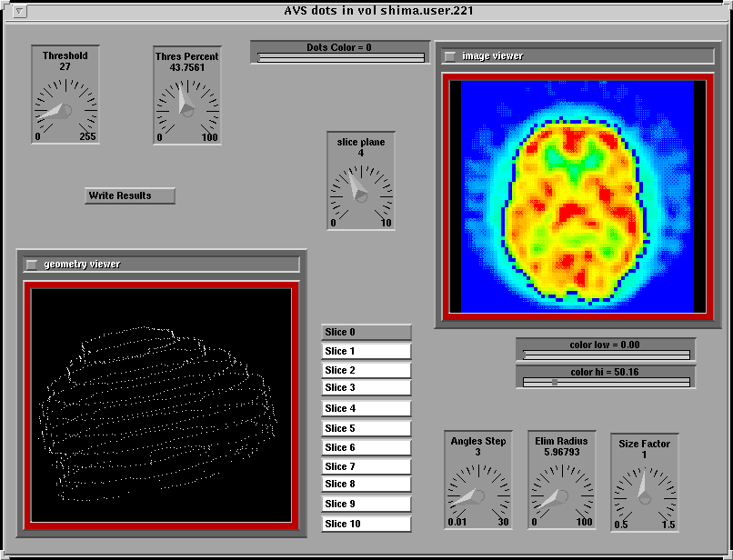
Task: Click the color low slider
Action: (x=606, y=355)
